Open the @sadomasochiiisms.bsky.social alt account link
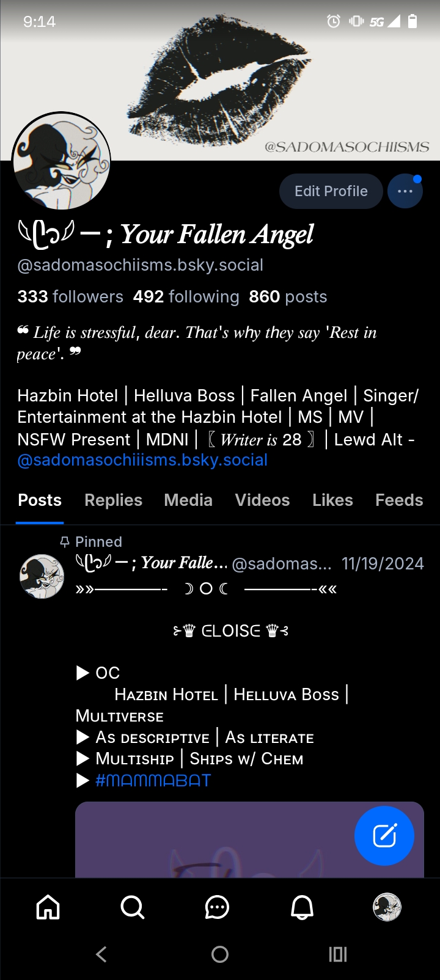The width and height of the screenshot is (440, 980). (142, 460)
